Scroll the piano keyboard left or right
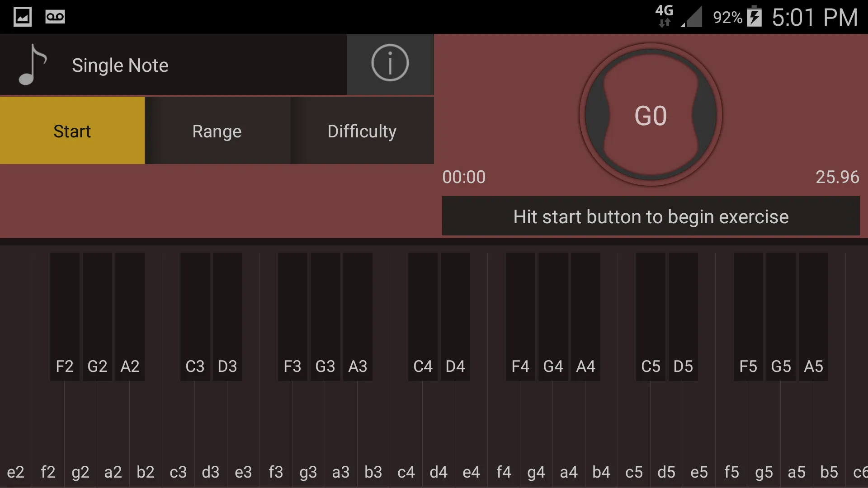The height and width of the screenshot is (488, 868). pyautogui.click(x=434, y=370)
